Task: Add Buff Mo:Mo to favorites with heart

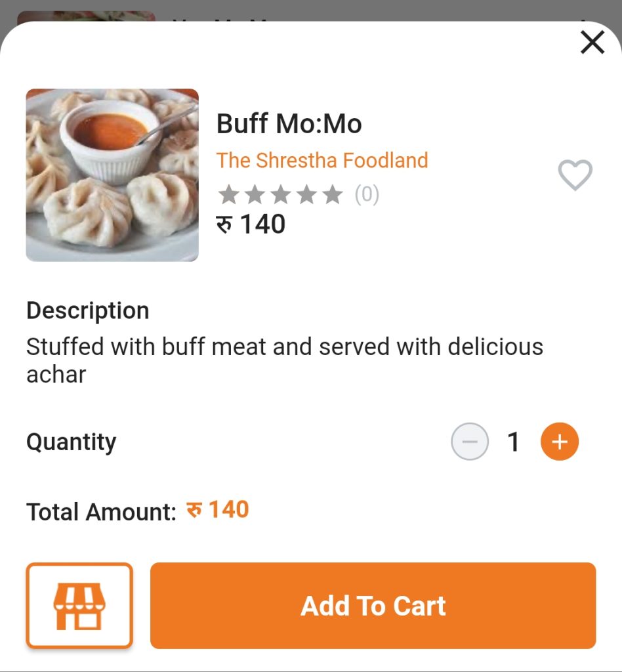Action: (x=575, y=175)
